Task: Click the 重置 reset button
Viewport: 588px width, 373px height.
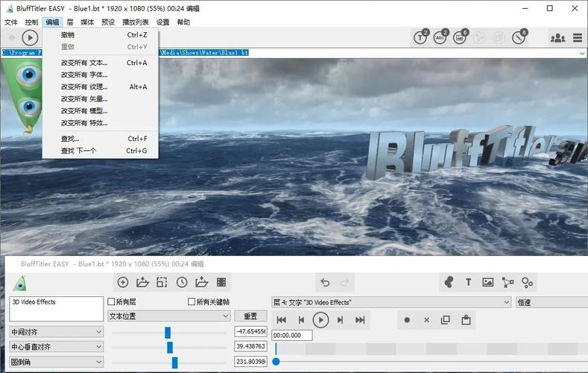Action: pos(250,316)
